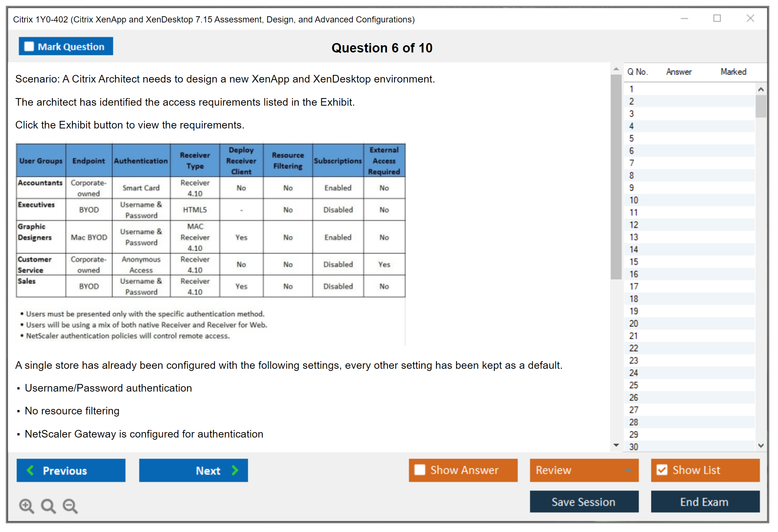Viewport: 778px width, 532px height.
Task: Click the zoom out magnifier icon
Action: 70,506
